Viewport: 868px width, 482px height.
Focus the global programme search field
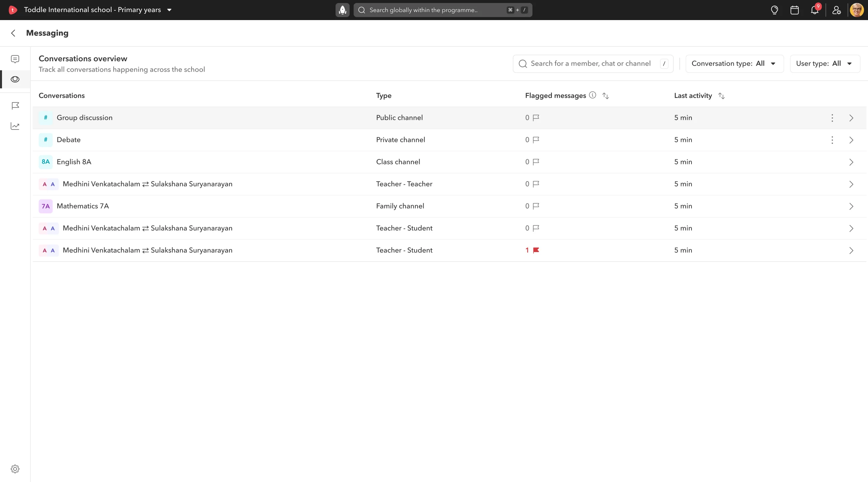click(x=443, y=10)
